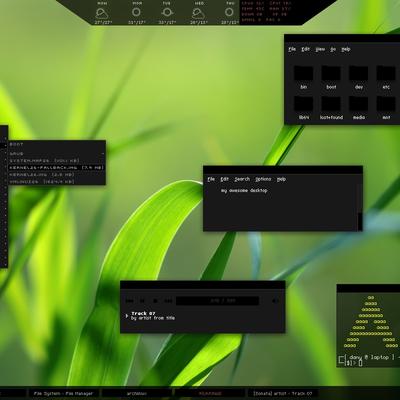Open Search menu in text editor
The image size is (400, 400).
242,179
